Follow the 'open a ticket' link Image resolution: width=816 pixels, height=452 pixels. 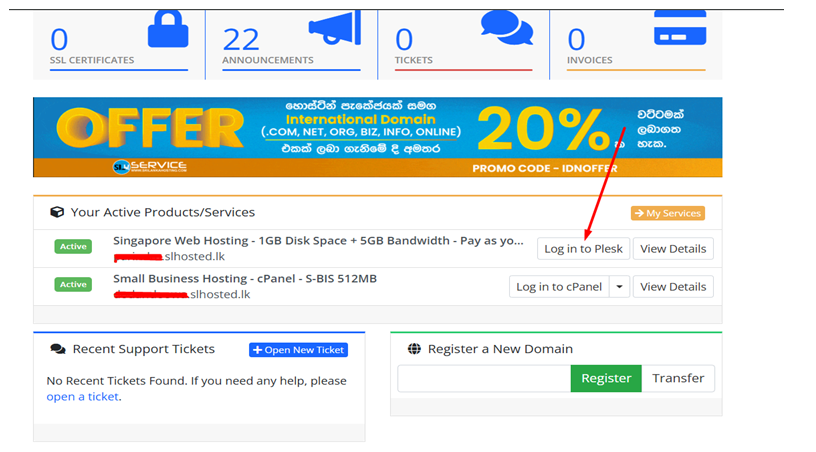(x=82, y=396)
